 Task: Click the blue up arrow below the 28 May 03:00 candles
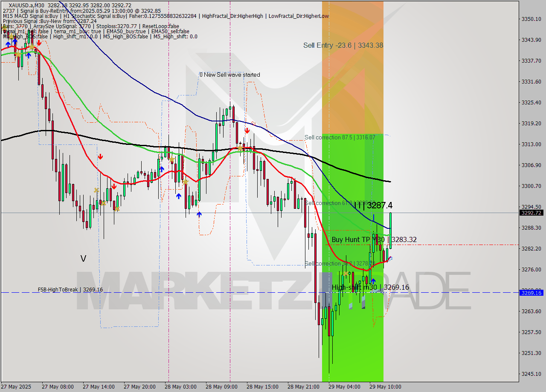(x=178, y=196)
